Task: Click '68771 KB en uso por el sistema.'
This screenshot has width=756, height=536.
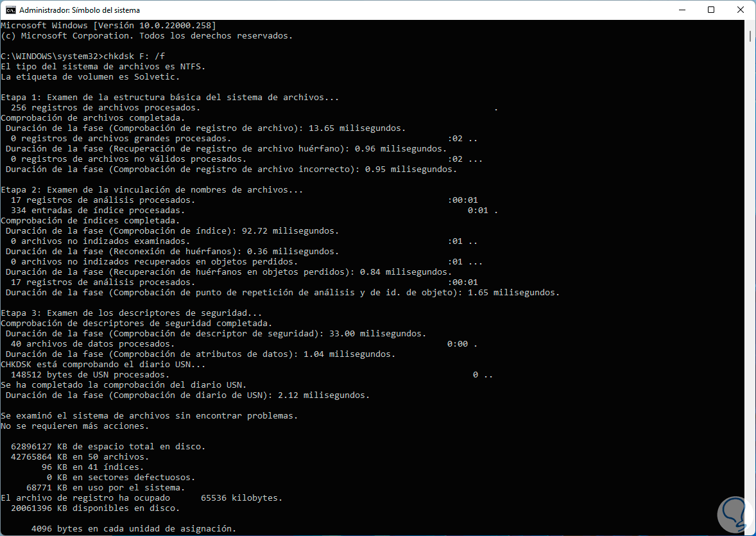Action: 106,487
